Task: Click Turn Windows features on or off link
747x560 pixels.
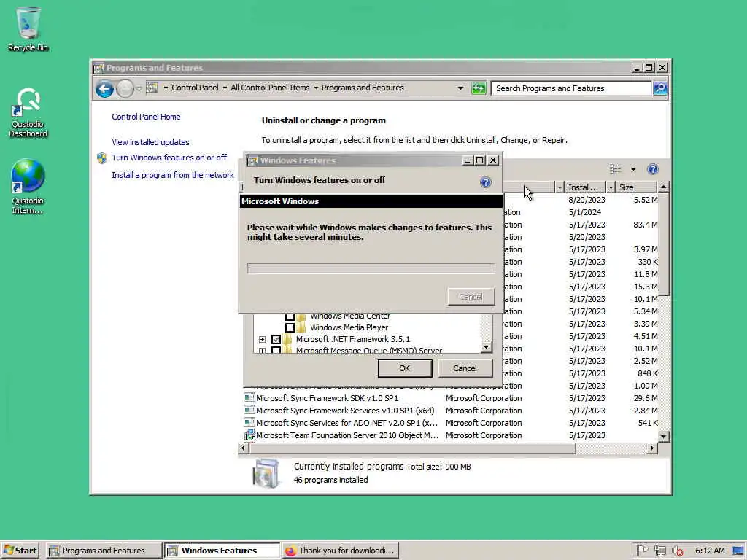Action: (x=169, y=157)
